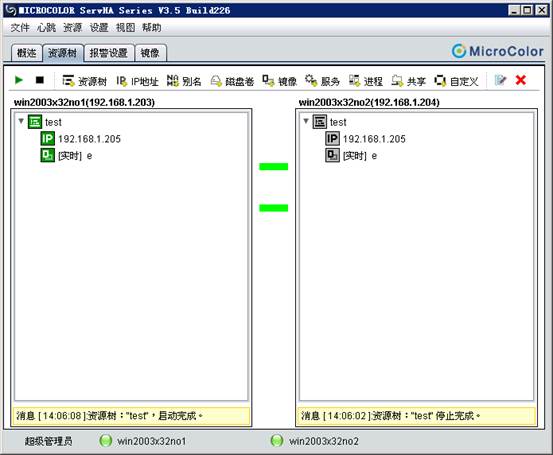This screenshot has height=455, width=553.
Task: Click the black stop square icon
Action: tap(40, 80)
